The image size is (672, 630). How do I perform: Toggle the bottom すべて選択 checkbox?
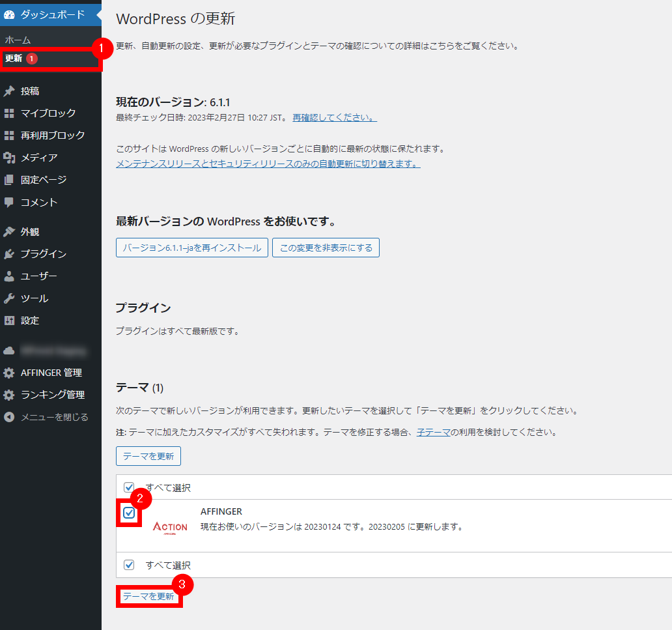click(129, 565)
